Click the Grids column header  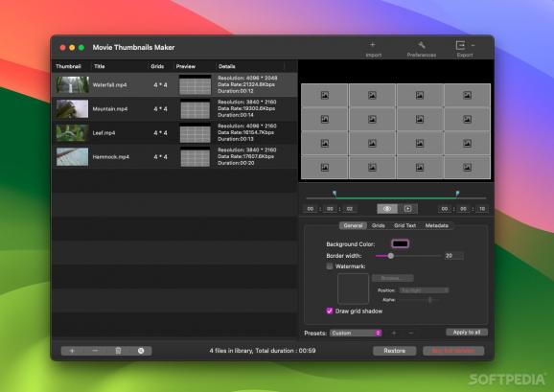pyautogui.click(x=157, y=66)
